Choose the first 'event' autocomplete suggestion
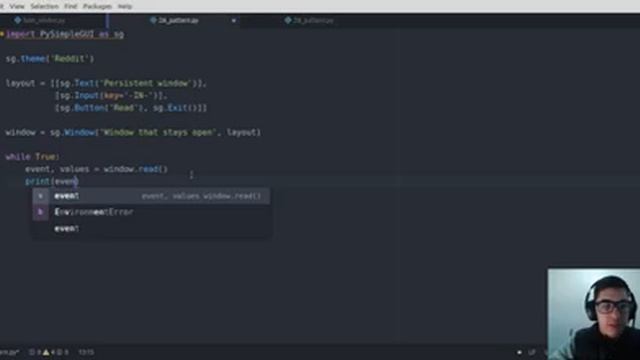This screenshot has width=640, height=360. (x=151, y=196)
